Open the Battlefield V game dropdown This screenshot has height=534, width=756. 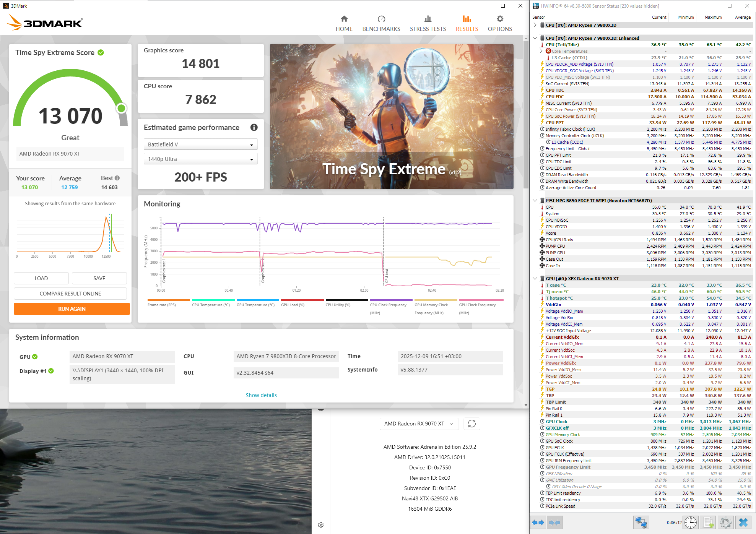(200, 144)
